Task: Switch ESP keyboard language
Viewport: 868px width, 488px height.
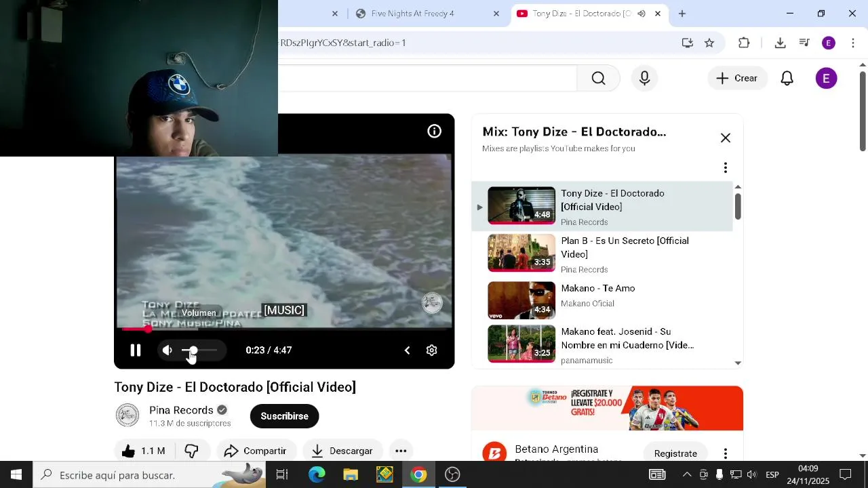Action: pyautogui.click(x=772, y=474)
